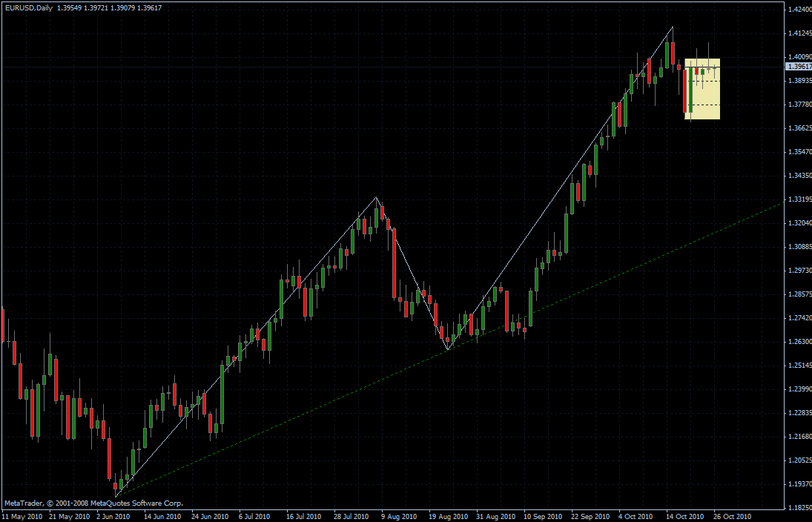
Task: Click the 10 Sep 2010 date label
Action: pos(543,517)
